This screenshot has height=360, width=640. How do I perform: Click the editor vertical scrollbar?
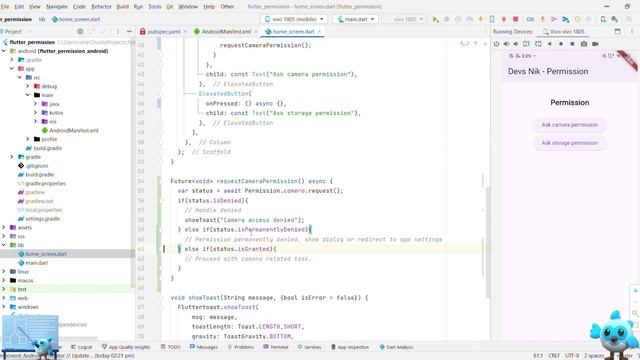pos(488,242)
